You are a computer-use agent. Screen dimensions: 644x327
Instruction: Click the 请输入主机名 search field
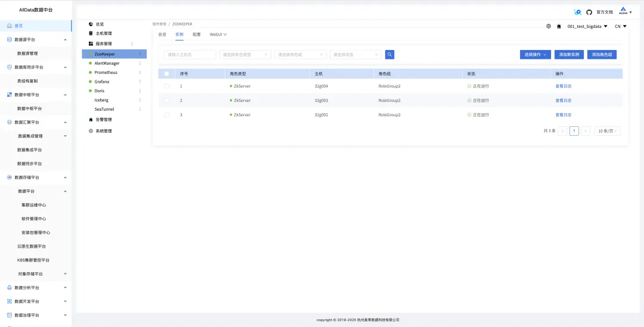(x=190, y=55)
